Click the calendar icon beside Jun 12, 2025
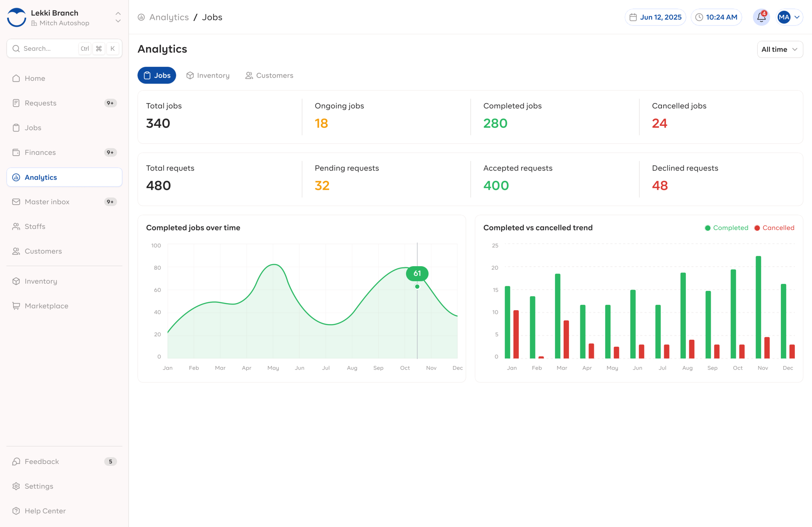 (x=633, y=17)
